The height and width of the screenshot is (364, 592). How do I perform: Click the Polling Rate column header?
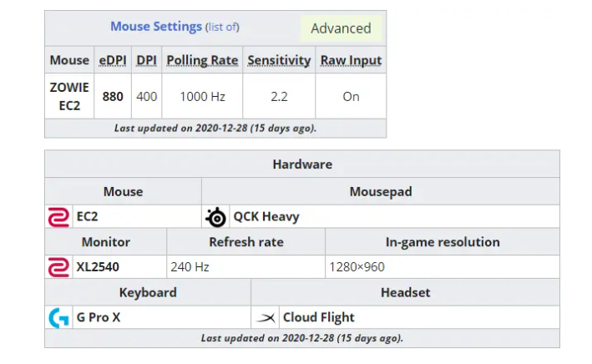tap(202, 60)
